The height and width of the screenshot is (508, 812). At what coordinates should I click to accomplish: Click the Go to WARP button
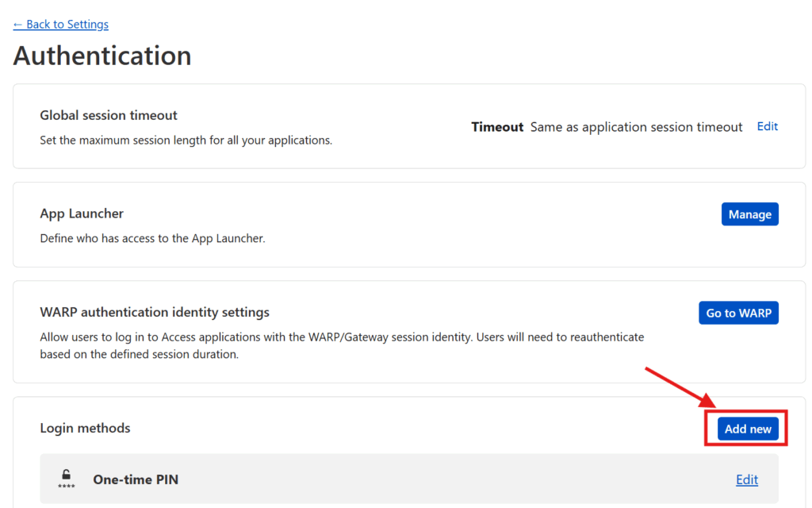(x=738, y=313)
